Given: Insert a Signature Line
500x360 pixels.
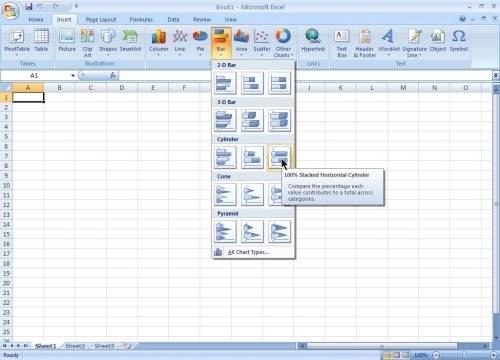Looking at the screenshot, I should coord(414,43).
